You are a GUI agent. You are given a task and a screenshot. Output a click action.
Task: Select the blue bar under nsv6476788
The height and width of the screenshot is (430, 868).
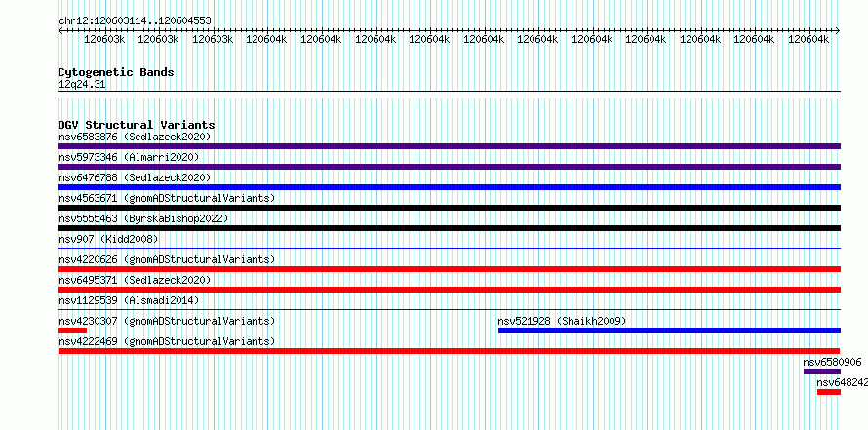449,187
